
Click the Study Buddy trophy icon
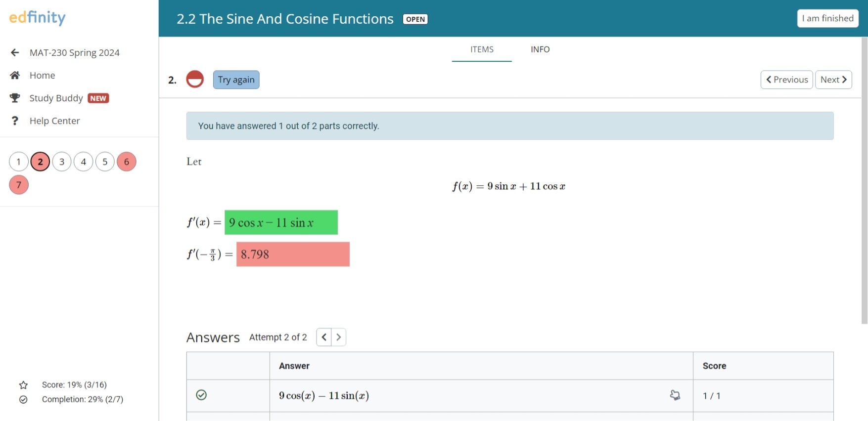15,98
